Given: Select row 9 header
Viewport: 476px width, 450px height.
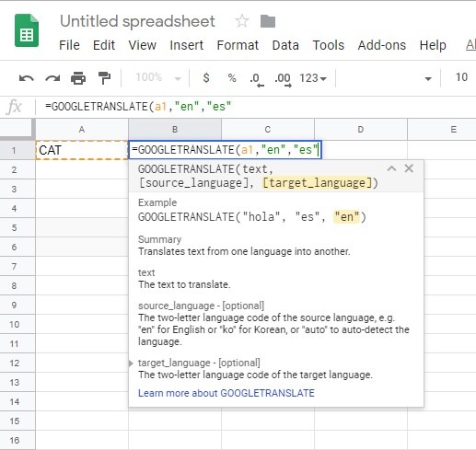Looking at the screenshot, I should coord(17,305).
